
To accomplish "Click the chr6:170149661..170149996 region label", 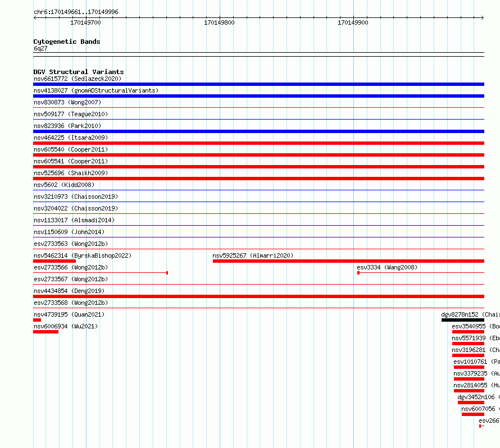I will (76, 12).
